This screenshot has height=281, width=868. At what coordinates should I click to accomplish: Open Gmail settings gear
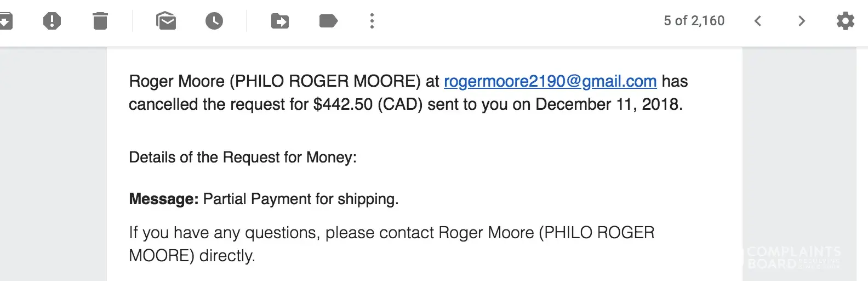pyautogui.click(x=845, y=21)
